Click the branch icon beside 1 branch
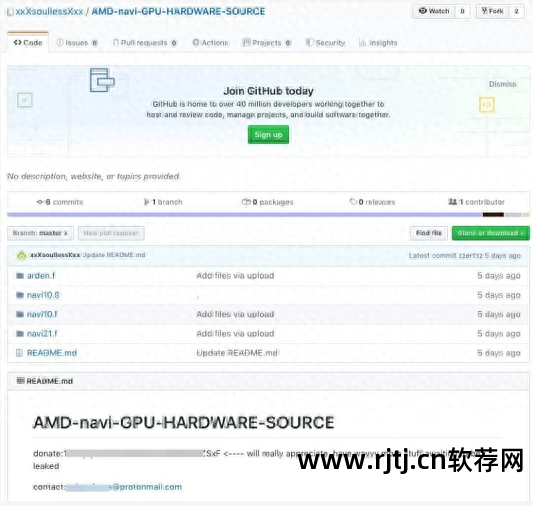The height and width of the screenshot is (506, 533). tap(147, 202)
